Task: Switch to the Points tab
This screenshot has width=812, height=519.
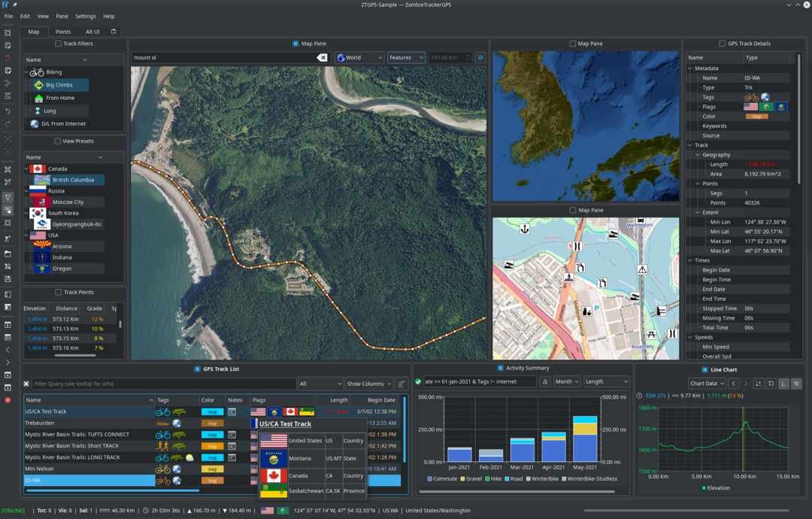Action: click(63, 32)
